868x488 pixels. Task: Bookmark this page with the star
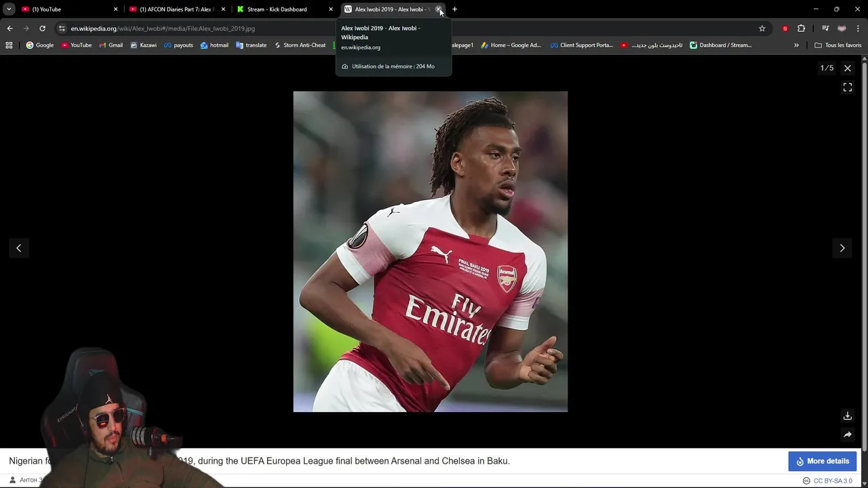[x=762, y=28]
